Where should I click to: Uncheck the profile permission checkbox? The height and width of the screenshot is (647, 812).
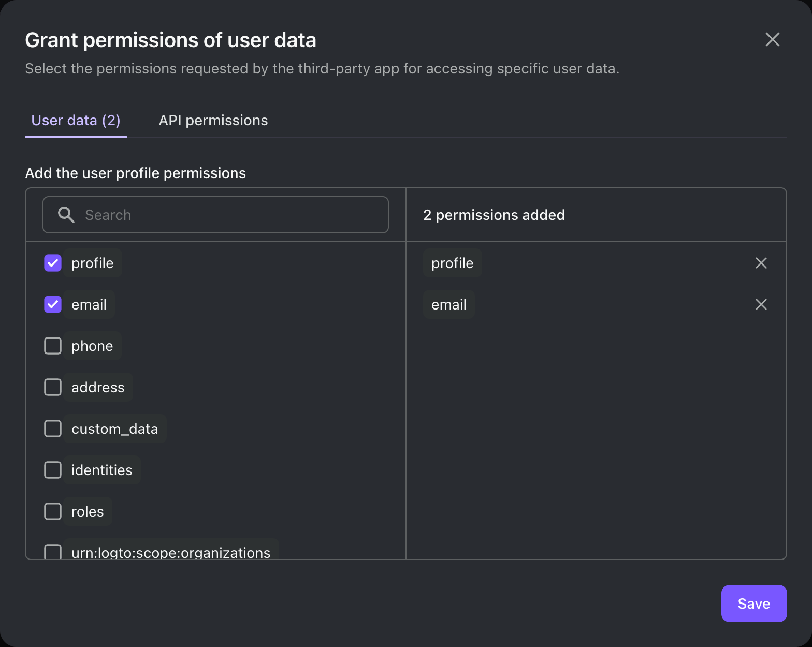coord(53,263)
